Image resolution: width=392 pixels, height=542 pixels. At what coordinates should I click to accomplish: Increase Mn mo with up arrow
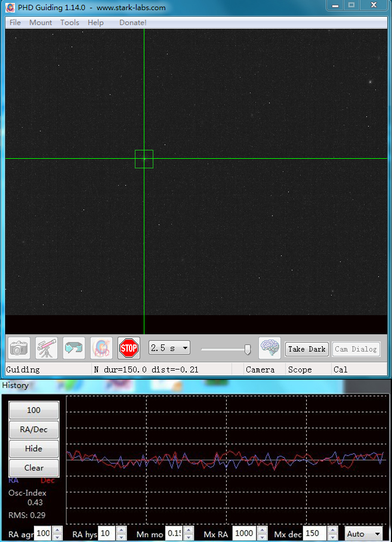pyautogui.click(x=188, y=530)
